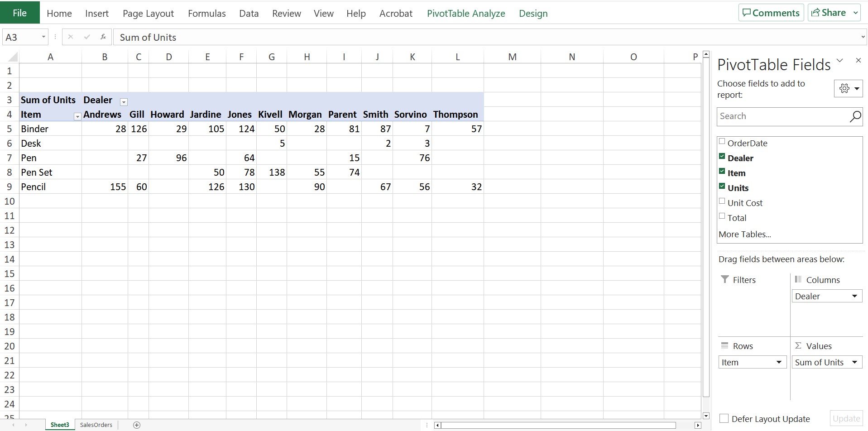Click the More Tables link
The height and width of the screenshot is (431, 868).
744,234
